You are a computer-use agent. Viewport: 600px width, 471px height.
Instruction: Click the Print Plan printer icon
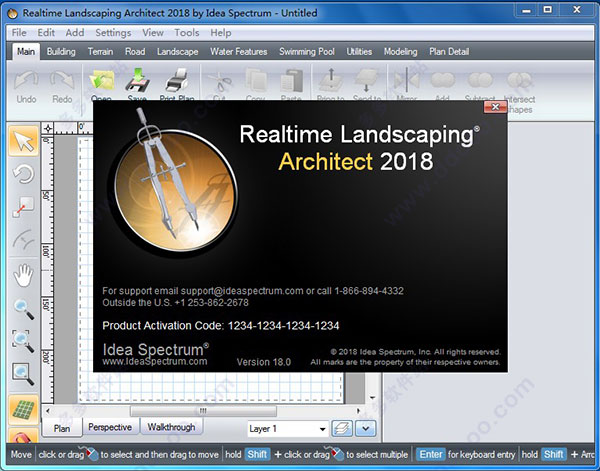pyautogui.click(x=177, y=80)
